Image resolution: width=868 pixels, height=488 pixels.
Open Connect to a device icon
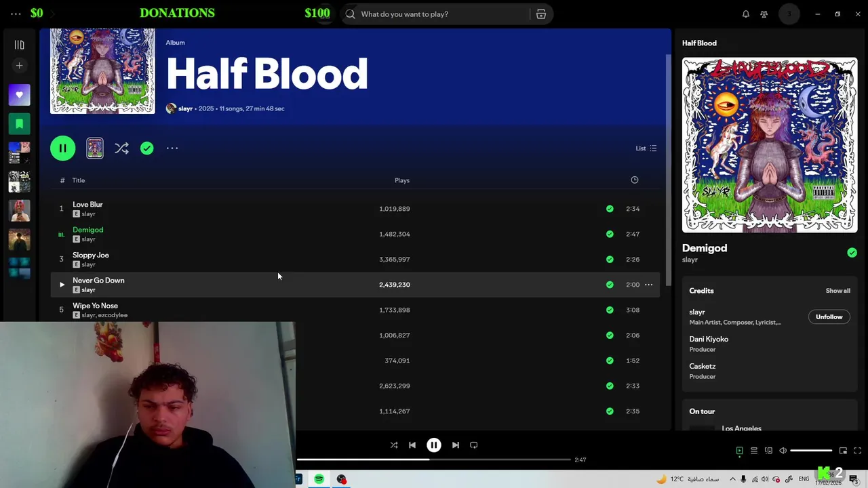(x=768, y=451)
